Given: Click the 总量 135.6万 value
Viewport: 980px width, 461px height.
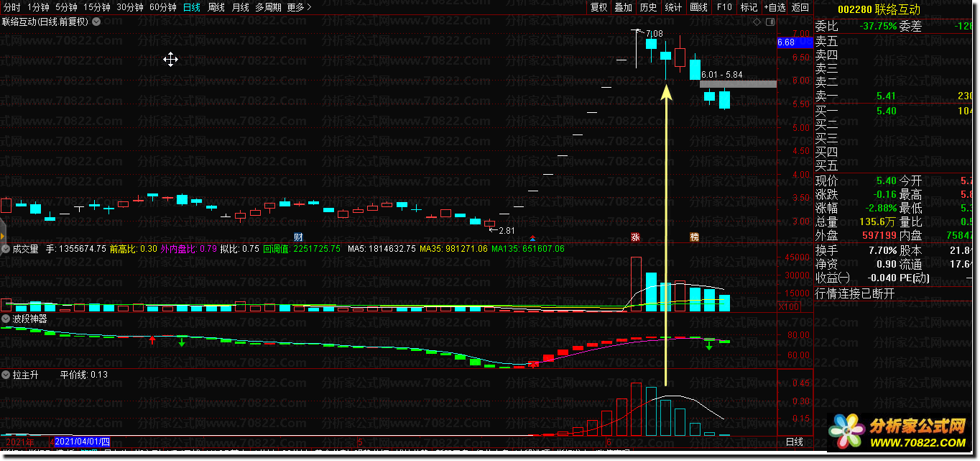Looking at the screenshot, I should point(877,222).
